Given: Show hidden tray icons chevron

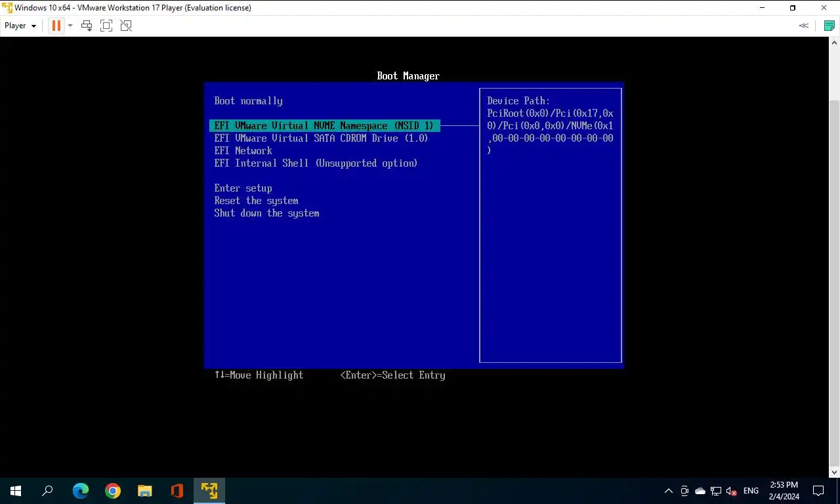Looking at the screenshot, I should tap(669, 491).
